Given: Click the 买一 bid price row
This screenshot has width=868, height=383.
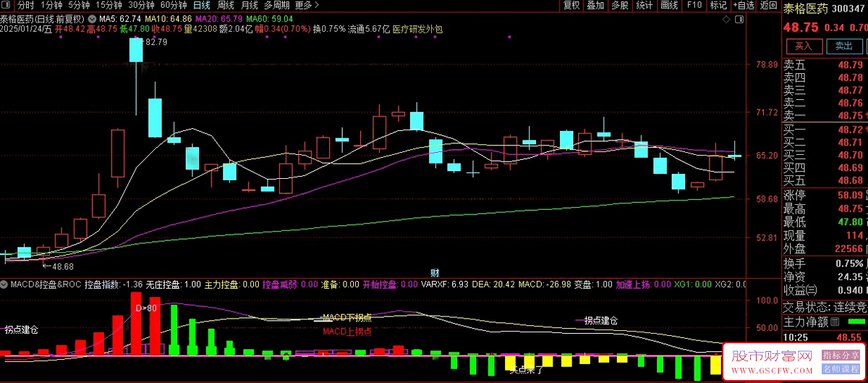Looking at the screenshot, I should point(825,130).
